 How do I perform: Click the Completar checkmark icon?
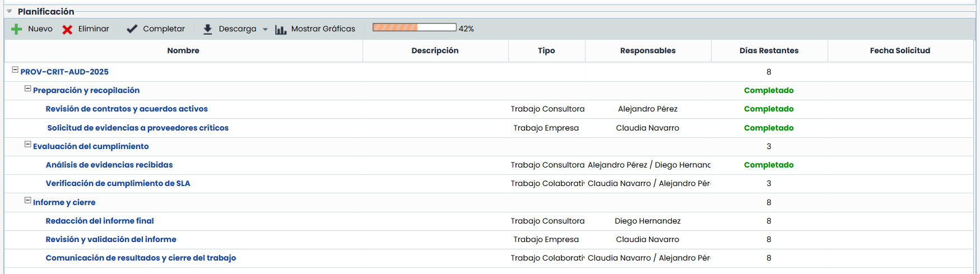point(132,29)
